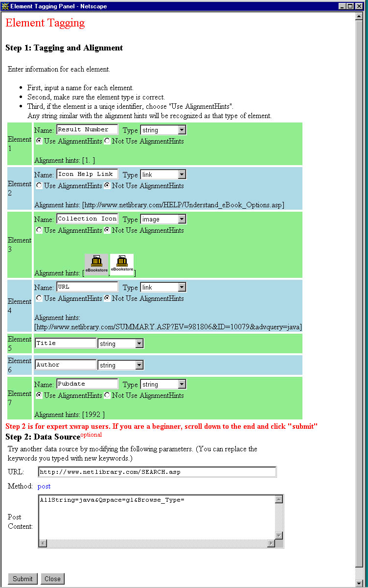Click the white eBookstore icon
Image resolution: width=368 pixels, height=588 pixels.
122,265
